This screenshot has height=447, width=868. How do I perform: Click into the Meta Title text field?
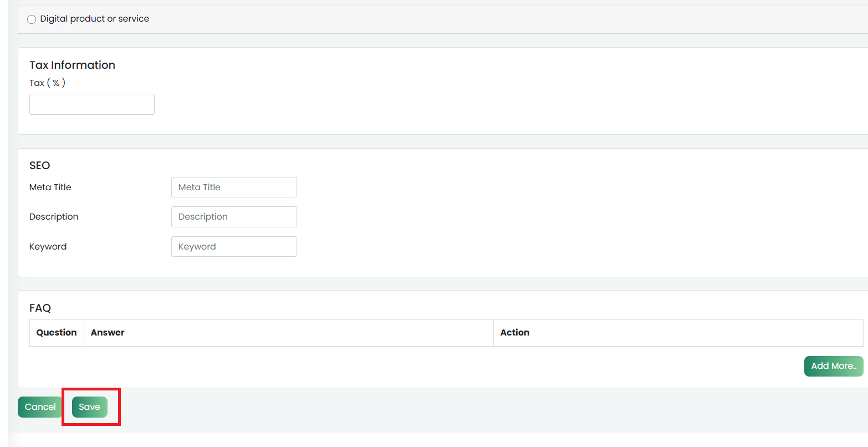tap(234, 187)
